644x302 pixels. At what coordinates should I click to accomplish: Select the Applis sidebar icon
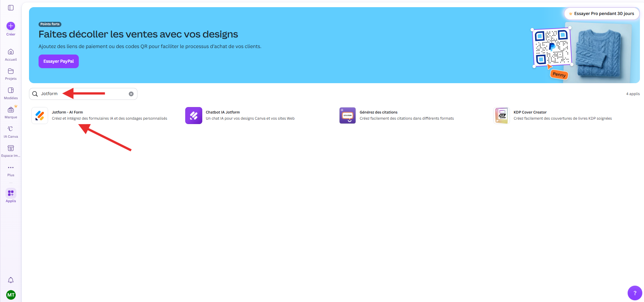tap(11, 193)
